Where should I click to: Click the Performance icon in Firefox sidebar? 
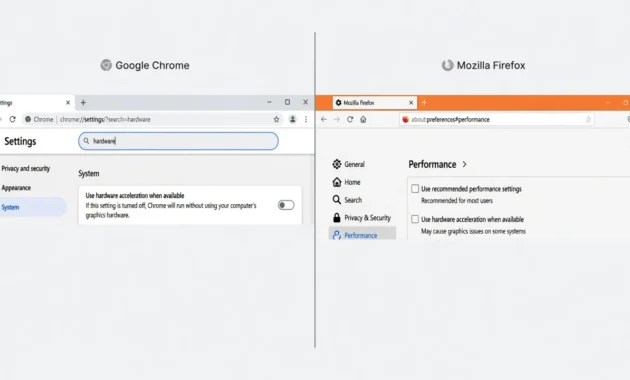click(337, 235)
